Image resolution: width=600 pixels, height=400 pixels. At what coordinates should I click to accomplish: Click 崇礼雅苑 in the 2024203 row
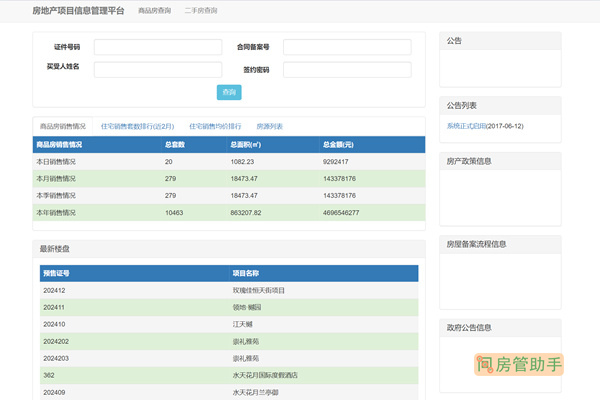pos(246,358)
